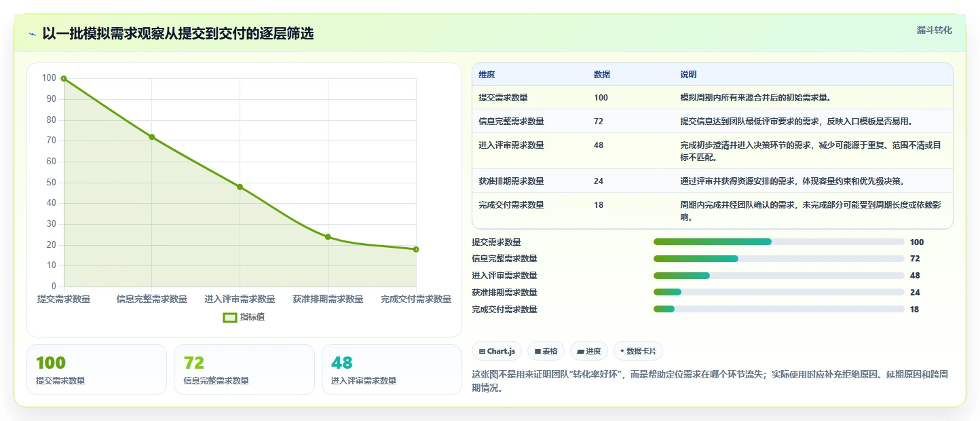
Task: Select the Chart.js tag chip
Action: [x=497, y=351]
